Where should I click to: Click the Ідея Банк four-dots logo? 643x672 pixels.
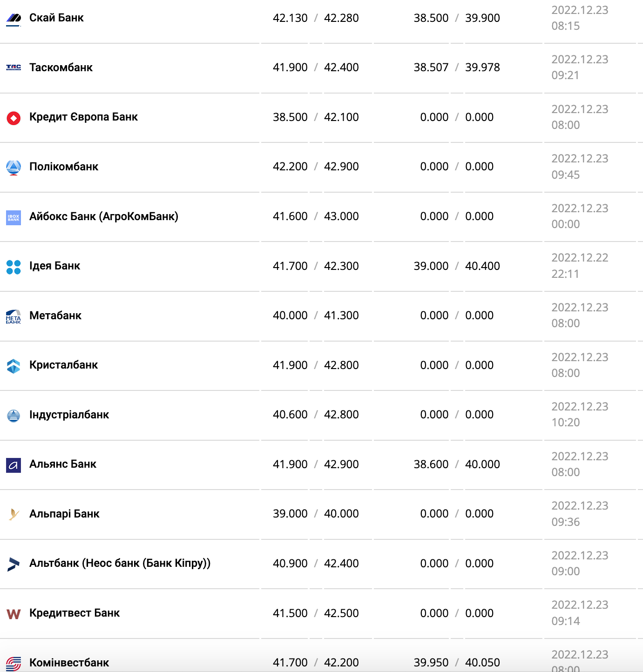(x=14, y=267)
